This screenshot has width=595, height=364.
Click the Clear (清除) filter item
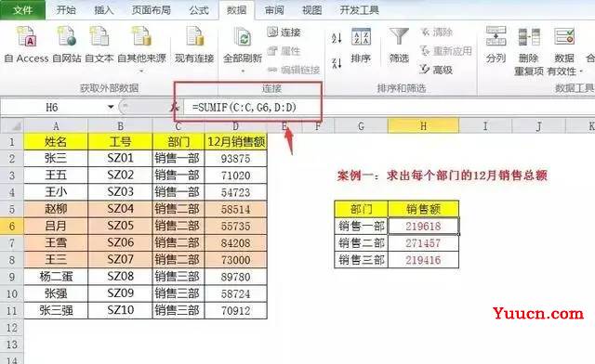(437, 32)
